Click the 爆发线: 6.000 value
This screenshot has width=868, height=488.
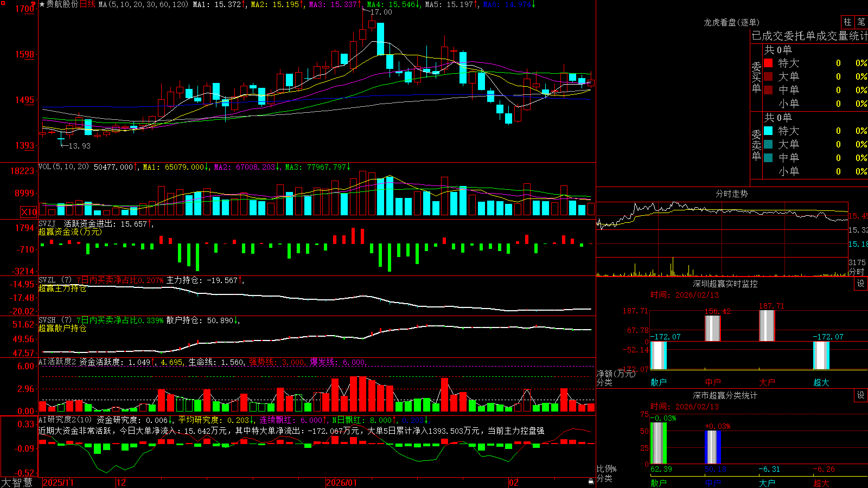pos(338,362)
